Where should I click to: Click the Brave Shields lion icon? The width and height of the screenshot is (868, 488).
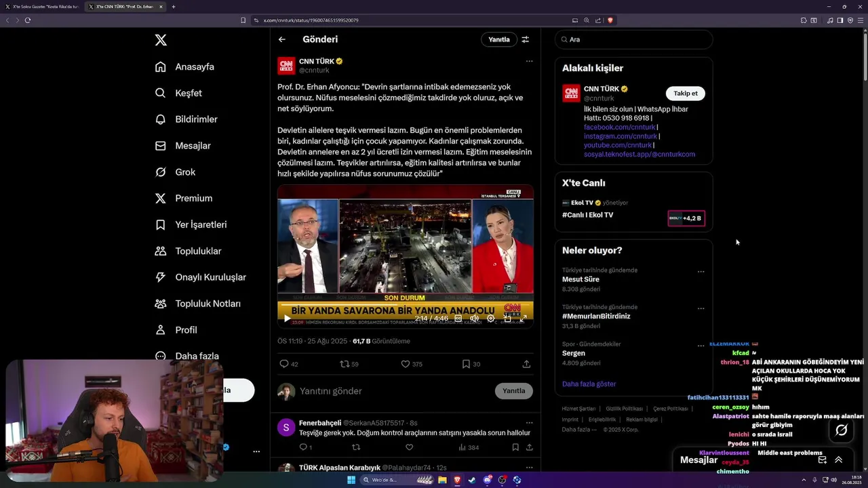[610, 20]
